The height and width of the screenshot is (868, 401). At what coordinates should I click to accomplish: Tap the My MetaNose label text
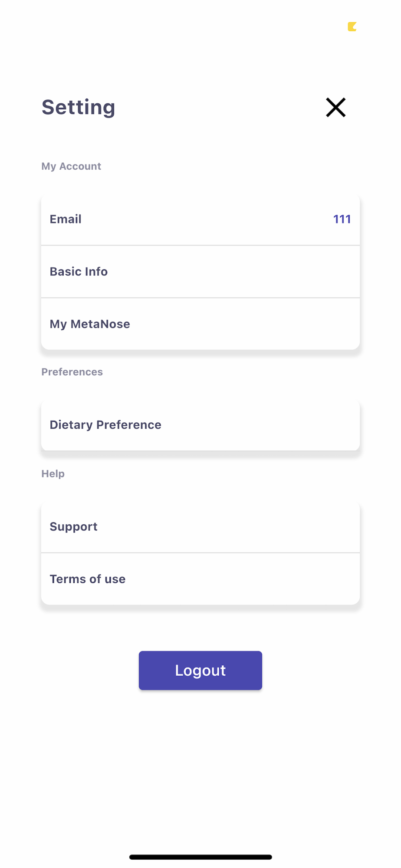(x=90, y=324)
